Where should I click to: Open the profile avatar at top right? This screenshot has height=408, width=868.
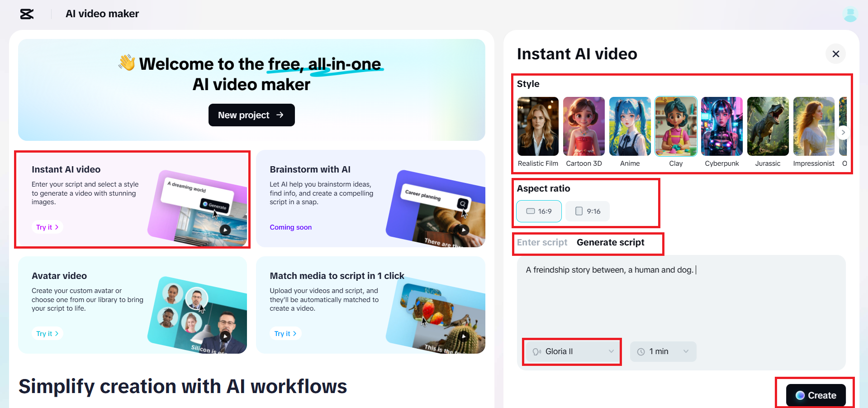pos(850,15)
